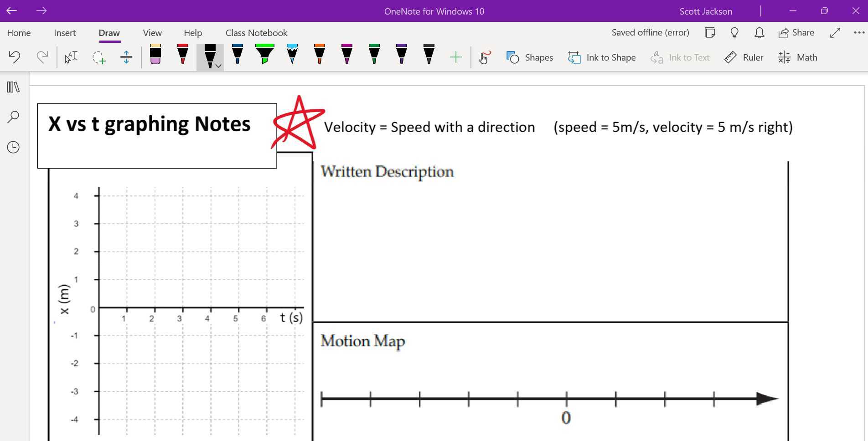Toggle full screen editing view
The width and height of the screenshot is (868, 441).
835,33
